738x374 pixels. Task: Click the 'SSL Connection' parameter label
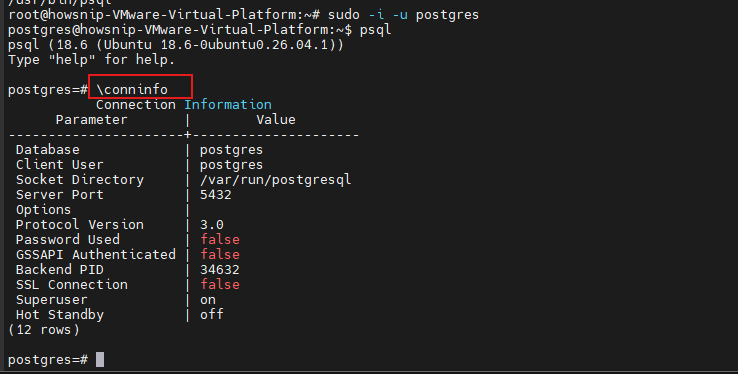pyautogui.click(x=72, y=285)
